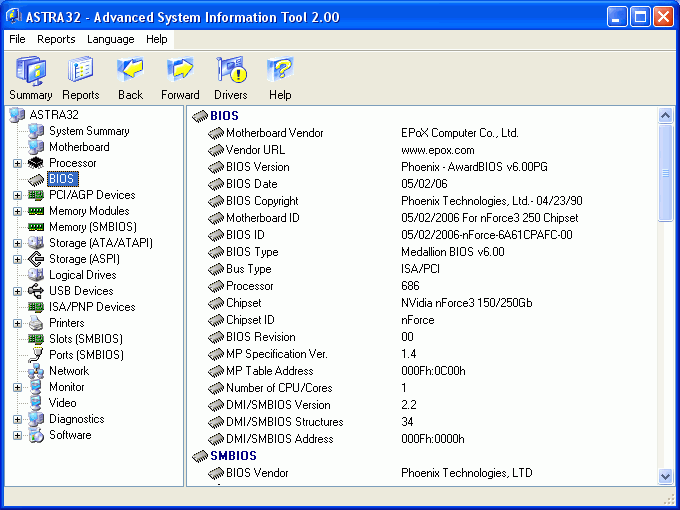Viewport: 680px width, 510px height.
Task: Open the File menu
Action: (17, 39)
